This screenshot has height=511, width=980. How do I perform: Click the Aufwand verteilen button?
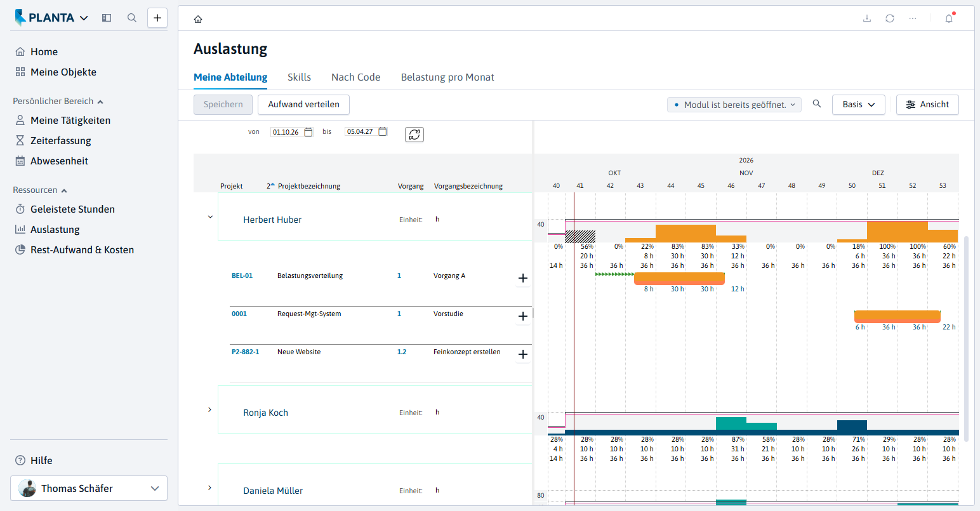click(x=303, y=105)
